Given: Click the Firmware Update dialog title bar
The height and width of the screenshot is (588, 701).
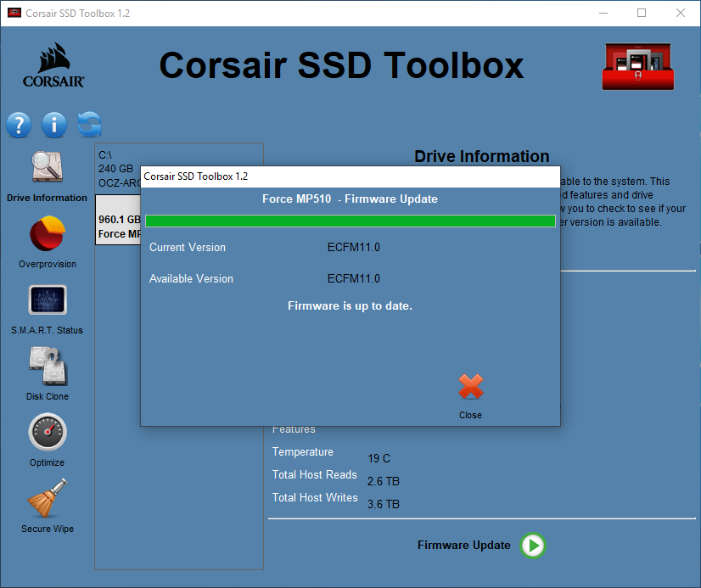Looking at the screenshot, I should coord(350,176).
